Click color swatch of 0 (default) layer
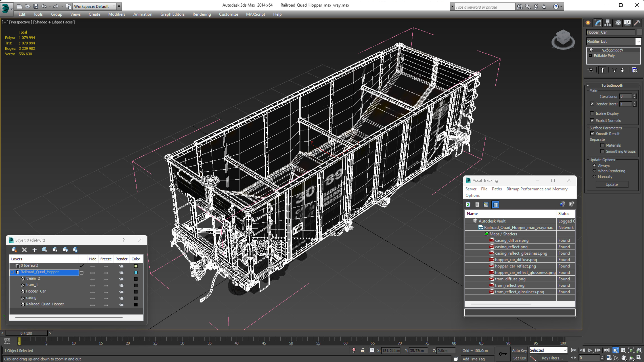Image resolution: width=644 pixels, height=362 pixels. click(x=136, y=266)
